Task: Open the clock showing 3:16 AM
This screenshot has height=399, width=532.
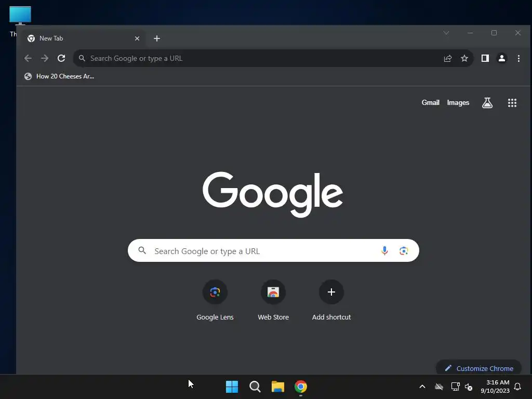Action: [495, 387]
